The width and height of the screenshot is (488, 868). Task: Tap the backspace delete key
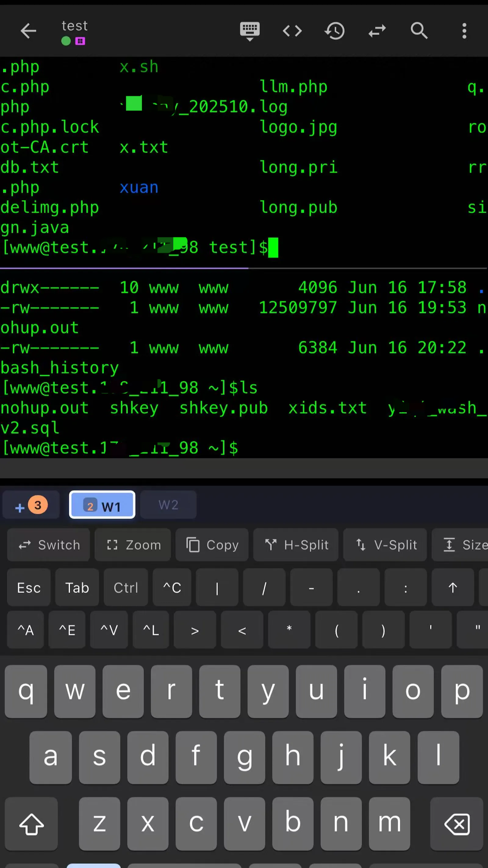pyautogui.click(x=457, y=824)
